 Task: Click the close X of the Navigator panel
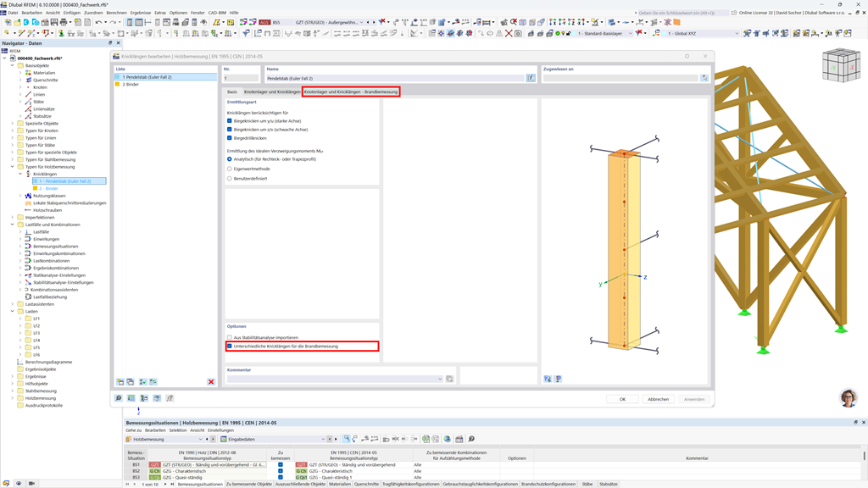(x=119, y=42)
